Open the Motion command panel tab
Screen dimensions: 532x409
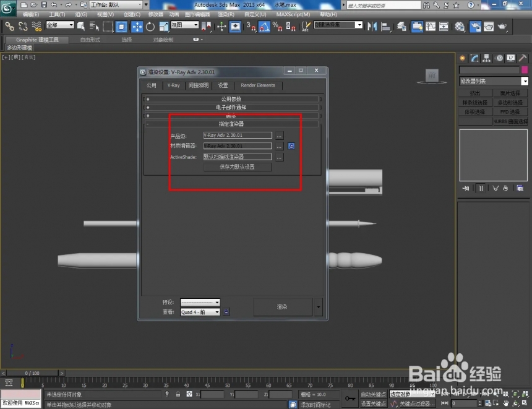499,58
